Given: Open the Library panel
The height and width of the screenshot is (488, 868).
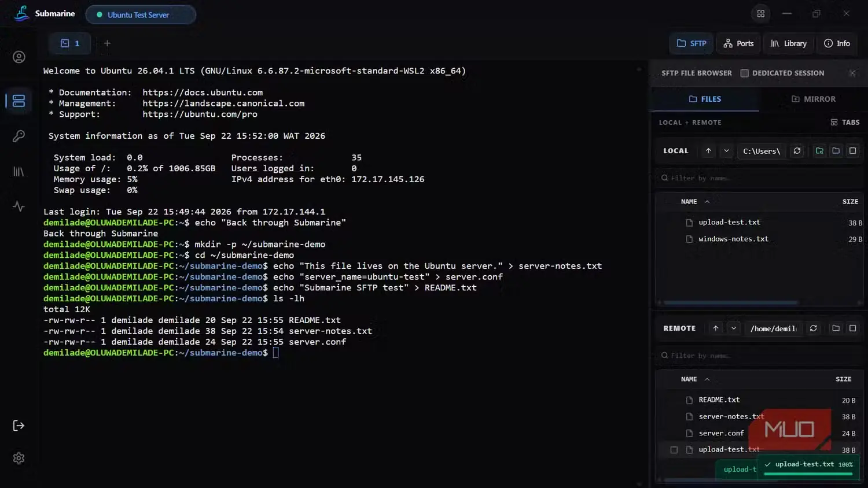Looking at the screenshot, I should [789, 43].
